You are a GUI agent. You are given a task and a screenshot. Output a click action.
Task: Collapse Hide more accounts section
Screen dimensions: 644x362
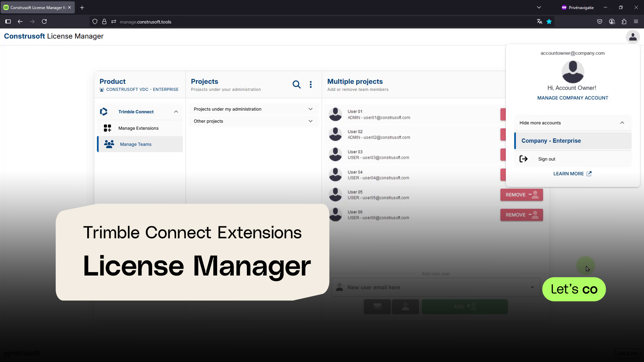(x=573, y=123)
